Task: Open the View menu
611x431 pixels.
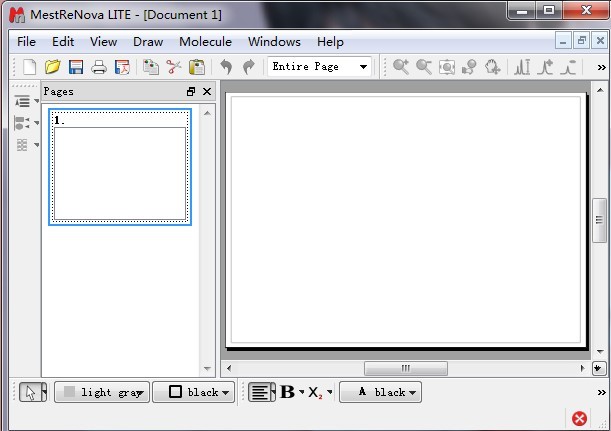Action: [x=103, y=42]
